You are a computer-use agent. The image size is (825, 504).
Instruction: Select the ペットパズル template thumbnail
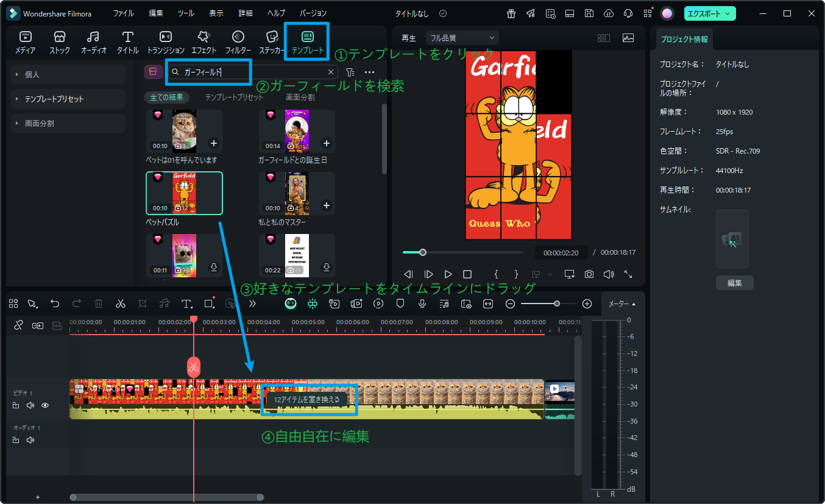[x=184, y=193]
